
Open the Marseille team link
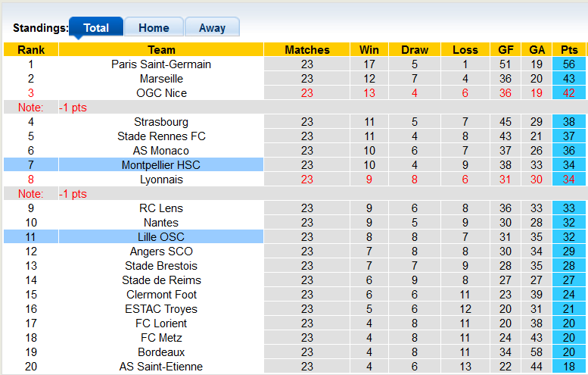[161, 79]
